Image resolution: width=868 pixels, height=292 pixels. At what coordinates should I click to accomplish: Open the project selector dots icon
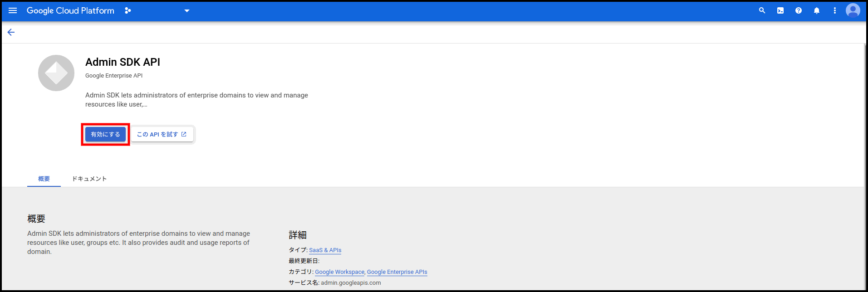coord(128,10)
